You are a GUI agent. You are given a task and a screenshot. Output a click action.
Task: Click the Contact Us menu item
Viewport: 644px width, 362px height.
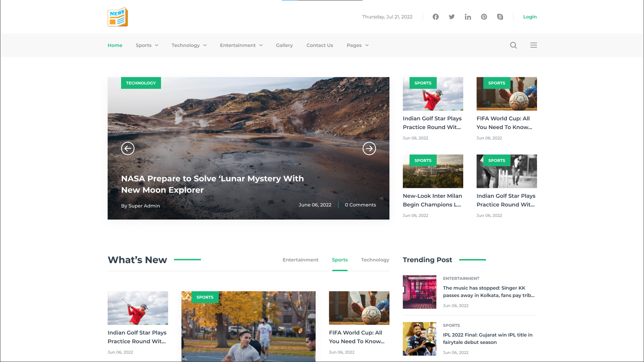320,45
